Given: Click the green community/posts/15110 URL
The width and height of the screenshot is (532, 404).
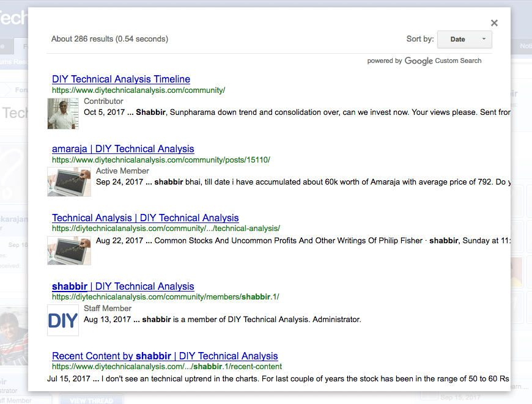Looking at the screenshot, I should [x=161, y=160].
